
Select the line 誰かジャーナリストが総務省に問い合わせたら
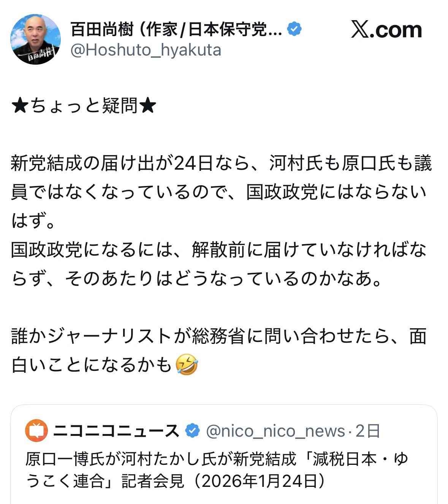coord(218,337)
